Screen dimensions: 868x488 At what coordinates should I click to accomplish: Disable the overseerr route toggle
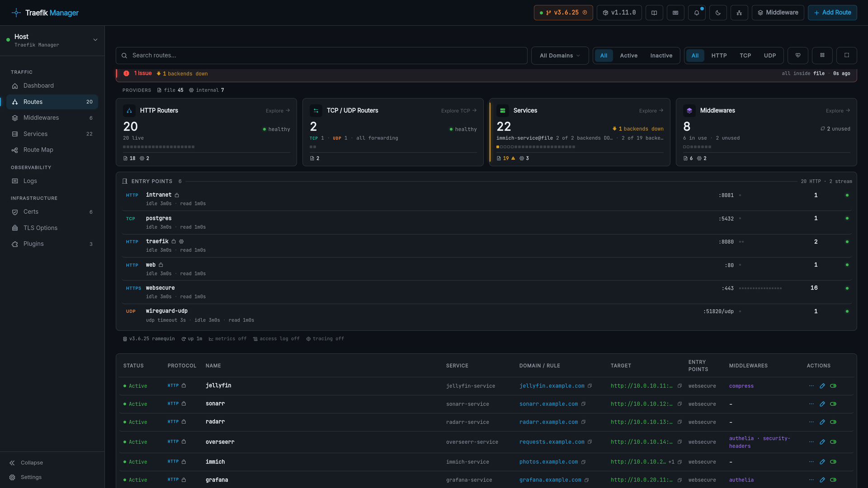pos(833,442)
